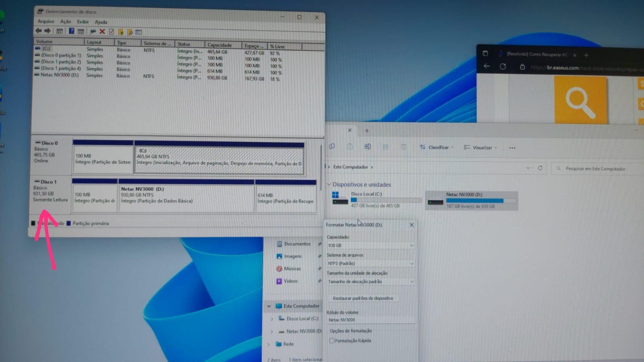644x362 pixels.
Task: Click the action pane toolbar icon after Help
Action: click(x=81, y=31)
